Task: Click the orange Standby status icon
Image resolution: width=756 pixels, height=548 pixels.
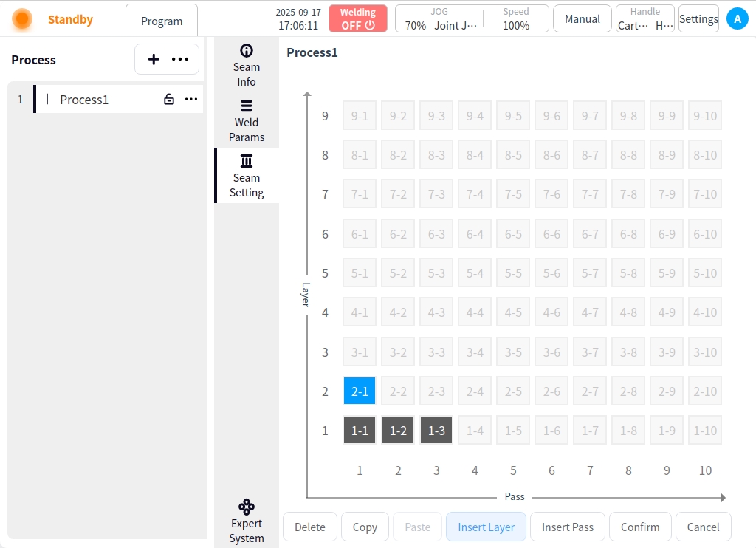Action: click(22, 19)
